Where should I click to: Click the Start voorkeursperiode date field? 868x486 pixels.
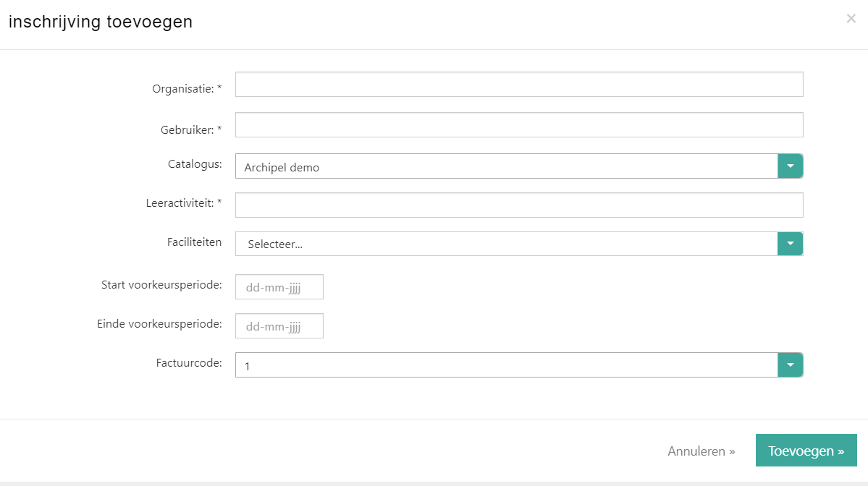279,287
